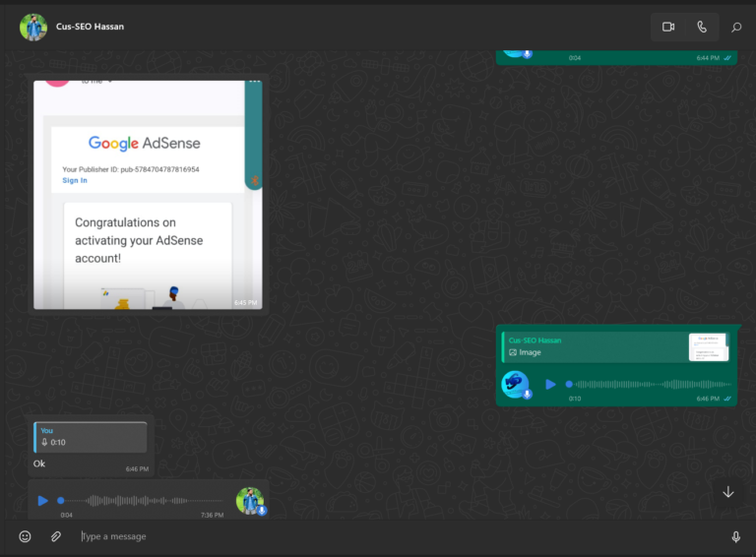The height and width of the screenshot is (557, 756).
Task: Seek in the 0:04 voice message waveform
Action: [x=148, y=500]
